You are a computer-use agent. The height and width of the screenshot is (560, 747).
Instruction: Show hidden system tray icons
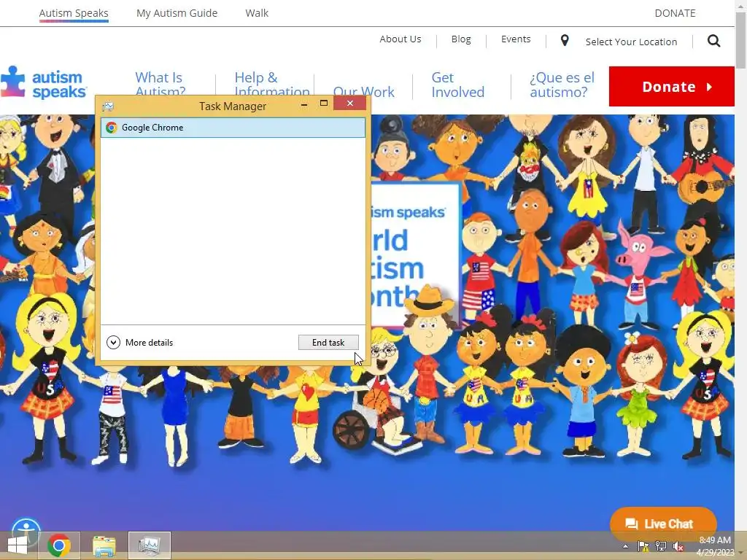click(x=625, y=546)
